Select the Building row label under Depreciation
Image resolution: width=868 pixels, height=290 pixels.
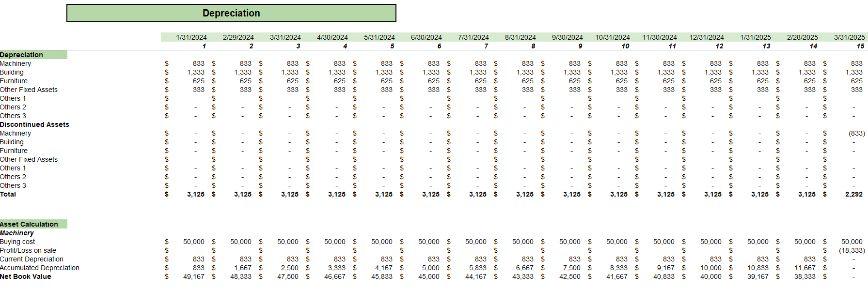pyautogui.click(x=12, y=72)
